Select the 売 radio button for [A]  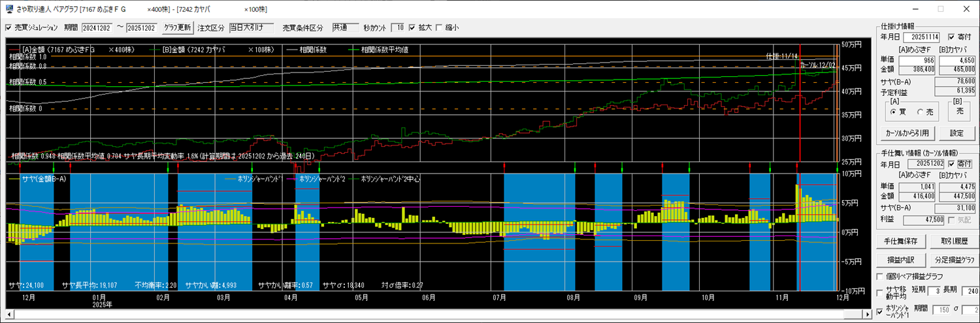pyautogui.click(x=920, y=112)
